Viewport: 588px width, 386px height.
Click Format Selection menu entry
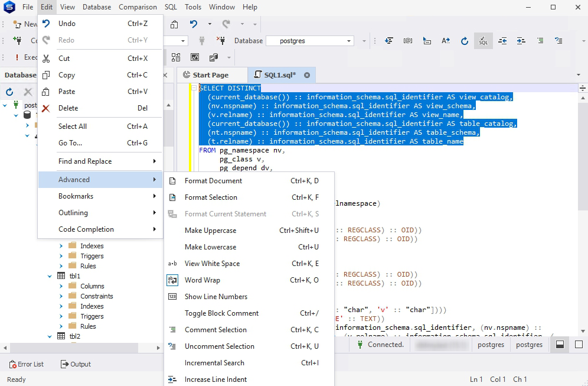249,197
